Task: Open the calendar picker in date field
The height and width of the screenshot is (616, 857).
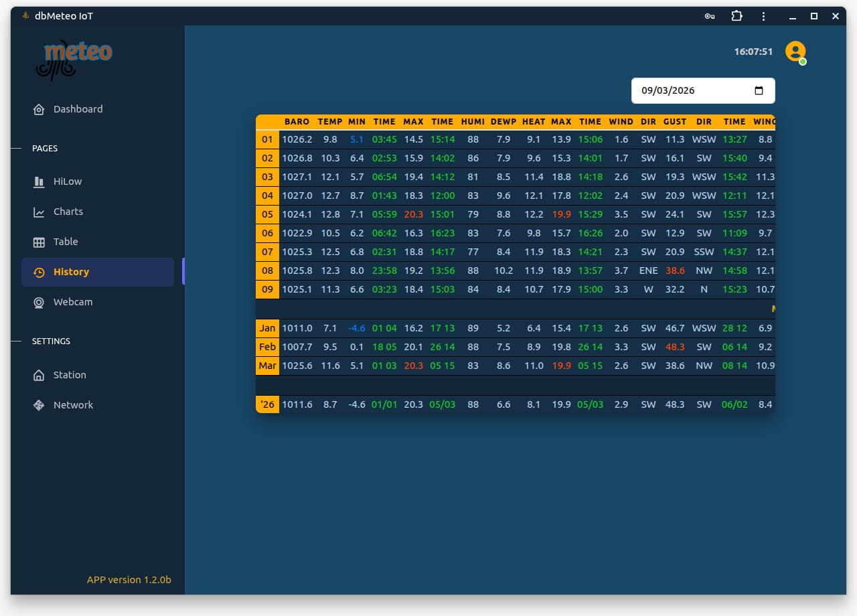Action: tap(759, 91)
